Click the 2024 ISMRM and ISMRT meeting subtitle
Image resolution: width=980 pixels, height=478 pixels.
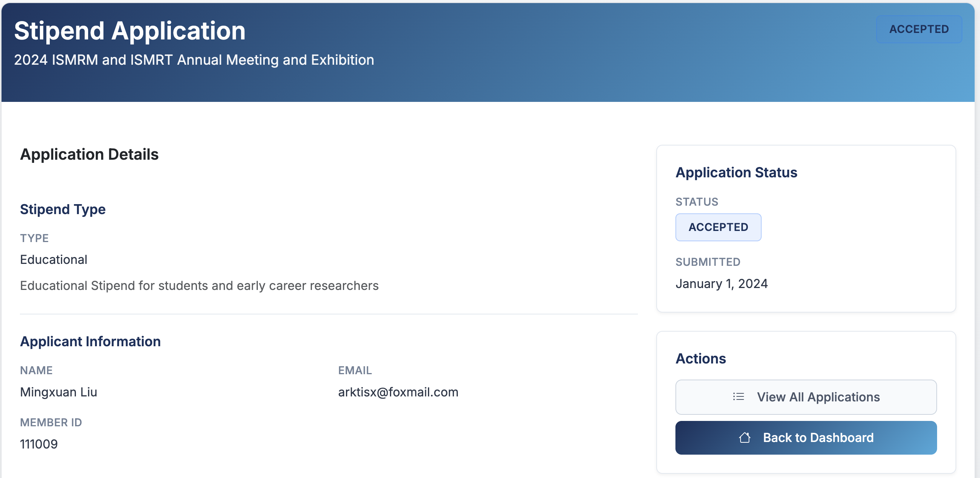click(194, 60)
